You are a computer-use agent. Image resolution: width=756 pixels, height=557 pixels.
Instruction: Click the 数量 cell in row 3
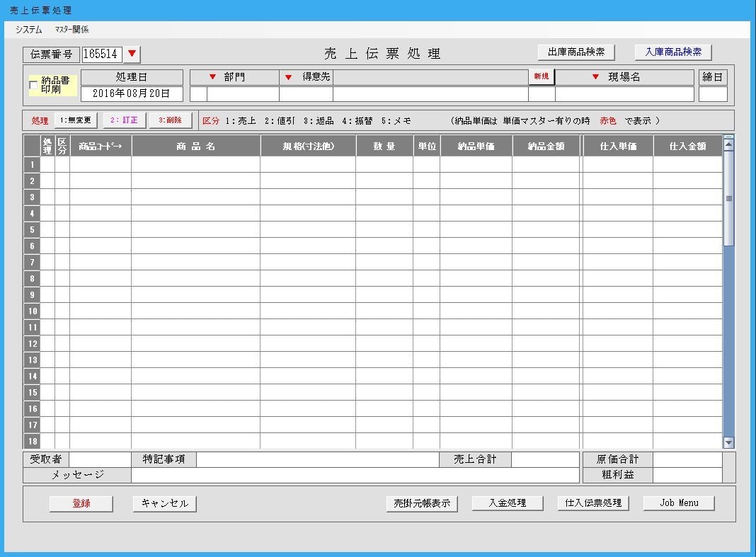[x=384, y=197]
